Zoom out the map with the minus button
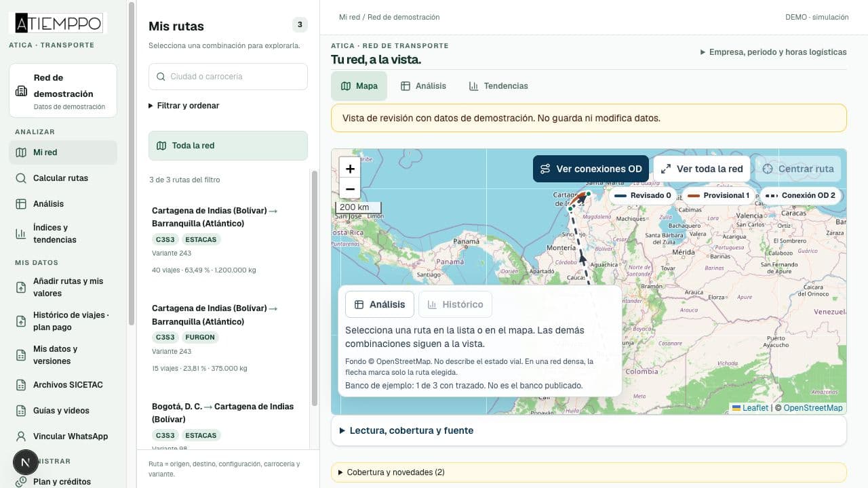 pos(350,189)
